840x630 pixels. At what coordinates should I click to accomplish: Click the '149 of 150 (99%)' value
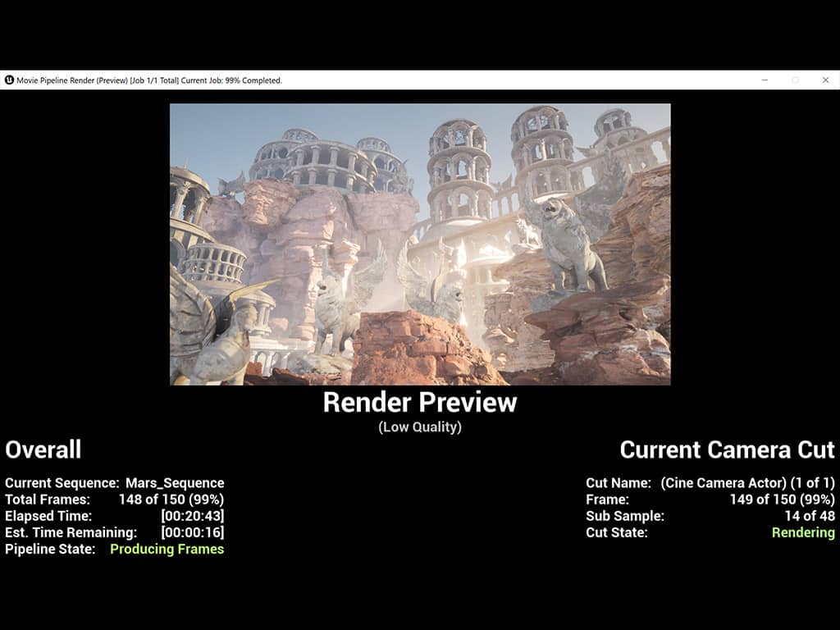(783, 500)
